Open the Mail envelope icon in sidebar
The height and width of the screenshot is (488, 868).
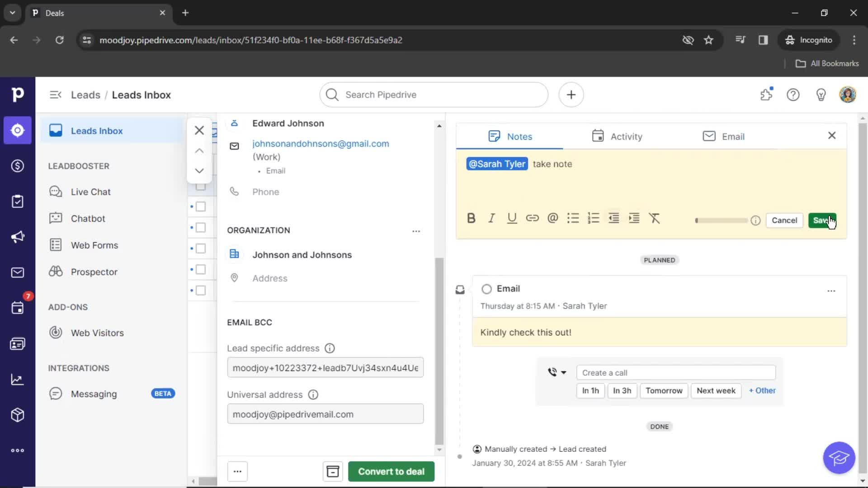tap(18, 272)
